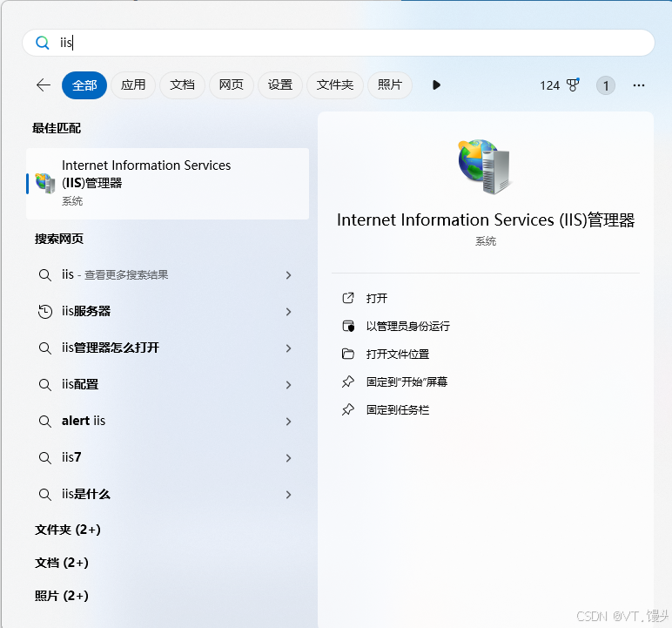
Task: Open the rewards trophy icon next to 124
Action: (573, 84)
